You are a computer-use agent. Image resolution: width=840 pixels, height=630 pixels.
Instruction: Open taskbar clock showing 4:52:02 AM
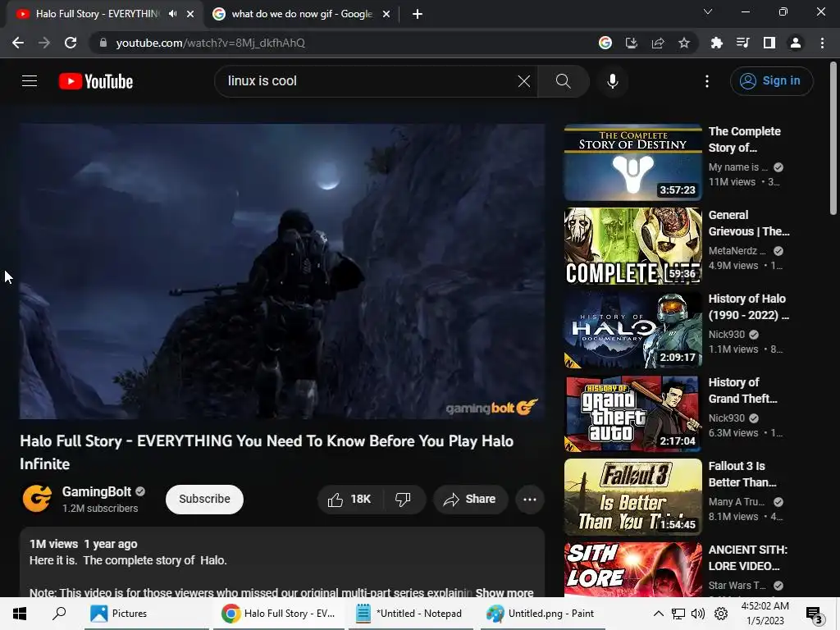(765, 614)
